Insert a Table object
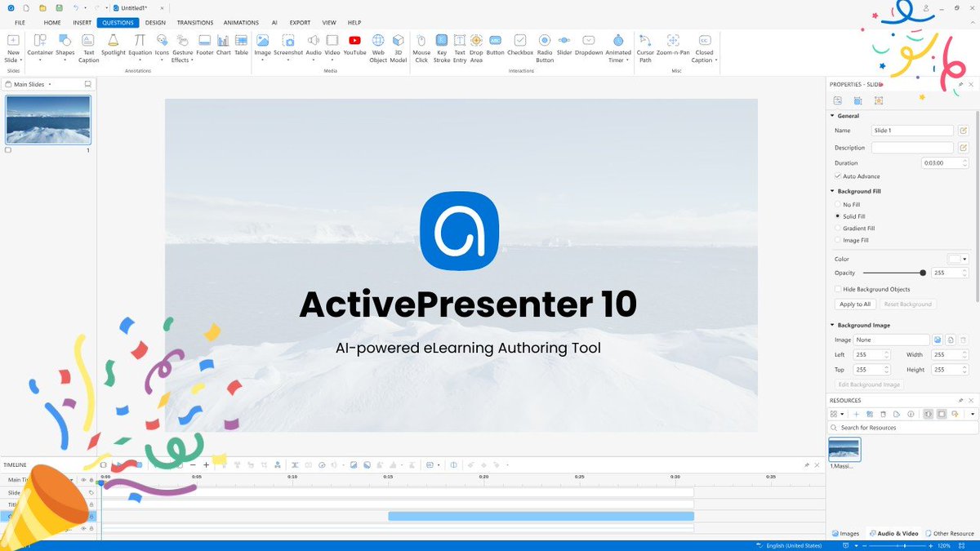 pos(241,45)
